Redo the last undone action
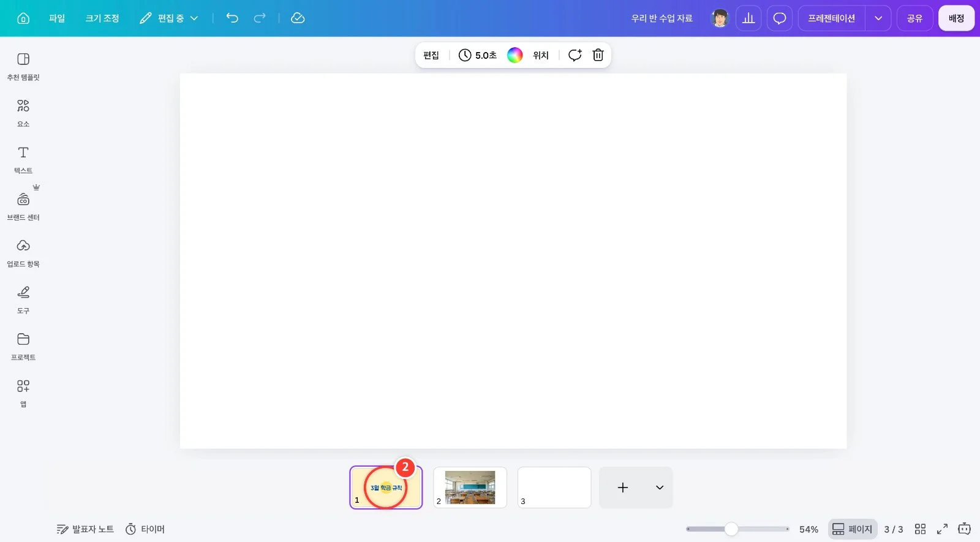This screenshot has width=980, height=542. click(260, 18)
